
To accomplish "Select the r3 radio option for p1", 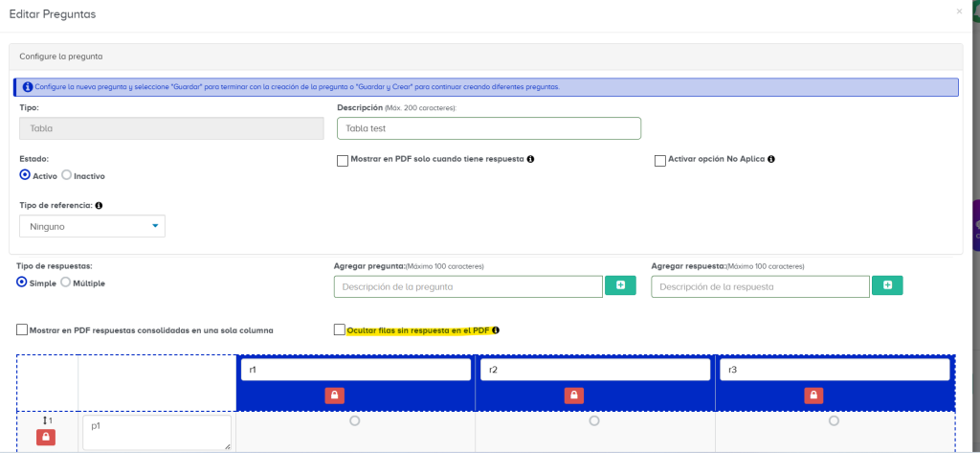I will pyautogui.click(x=834, y=421).
